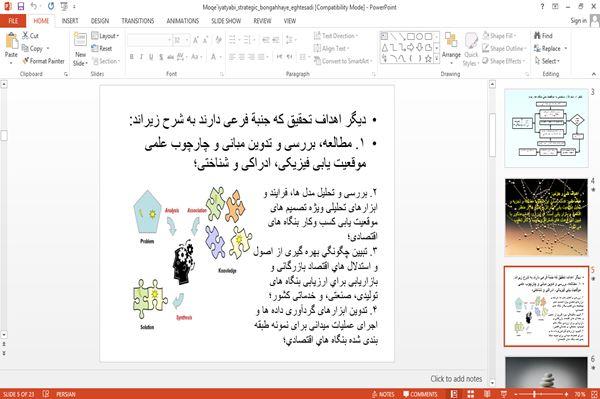
Task: Click the Save icon in the quick access toolbar
Action: 21,7
